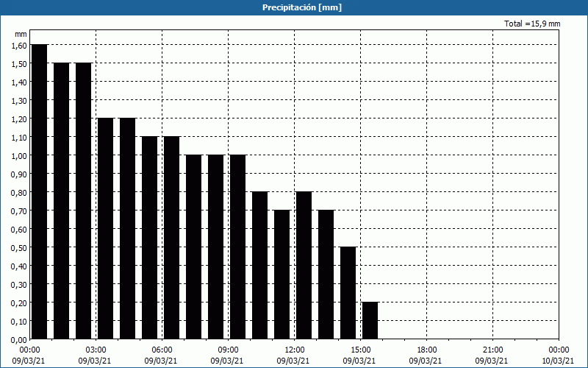Select the 0,20 y-axis value

click(19, 302)
